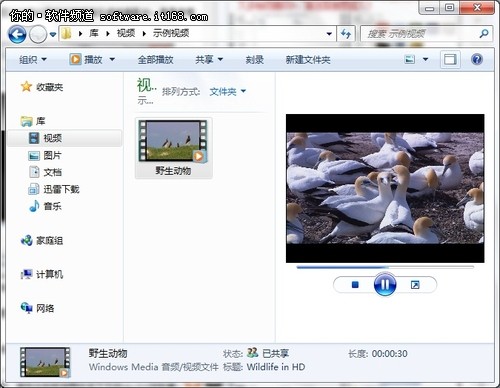Click the magnifier search icon

coord(484,33)
